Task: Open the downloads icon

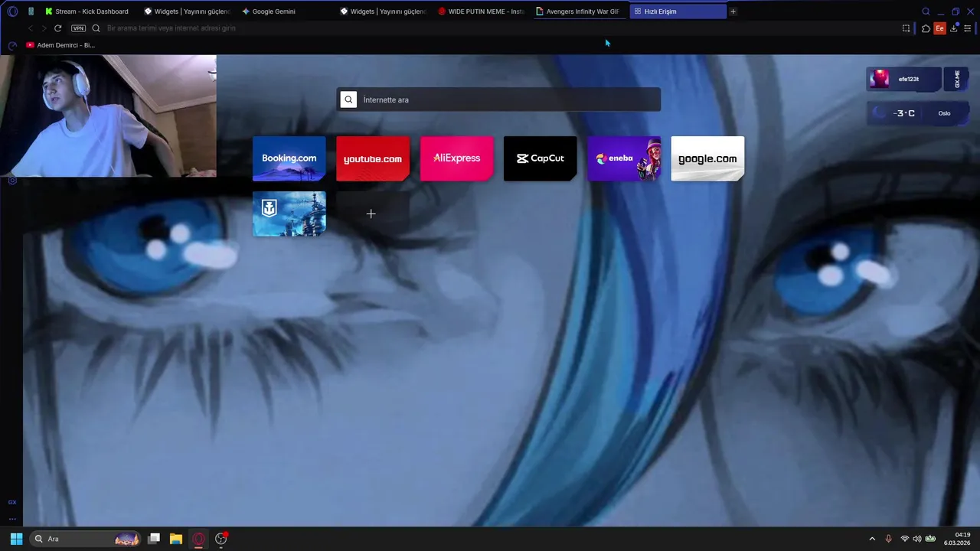Action: pyautogui.click(x=954, y=28)
